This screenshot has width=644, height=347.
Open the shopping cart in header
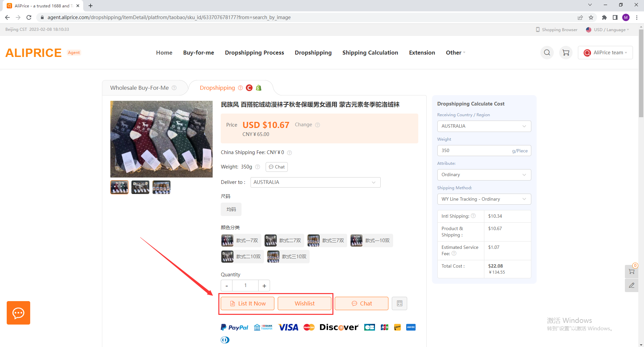click(566, 53)
